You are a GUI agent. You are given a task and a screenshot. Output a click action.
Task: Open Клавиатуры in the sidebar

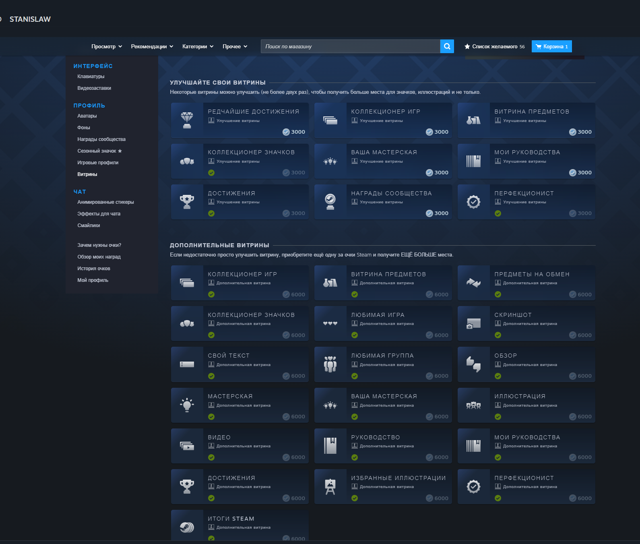[91, 76]
